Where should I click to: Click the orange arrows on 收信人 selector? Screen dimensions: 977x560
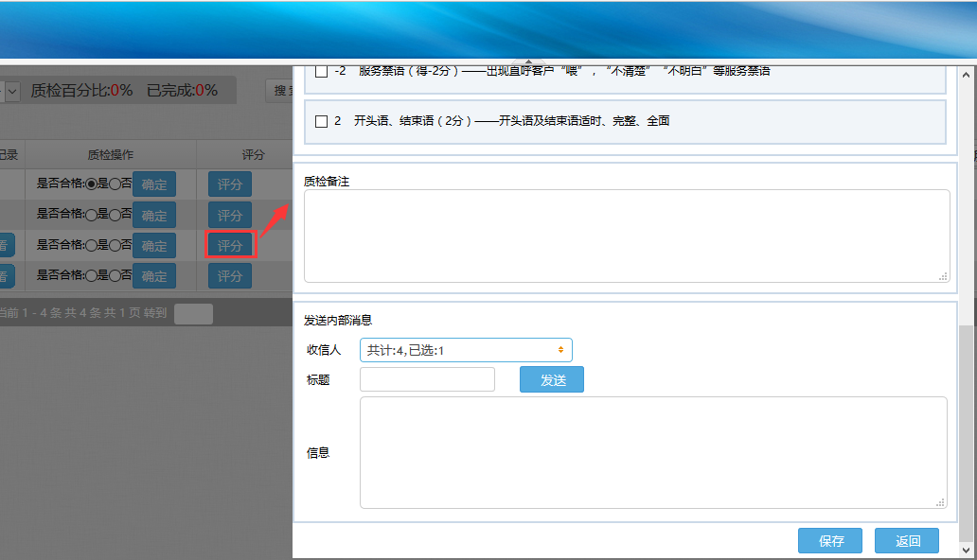click(560, 350)
